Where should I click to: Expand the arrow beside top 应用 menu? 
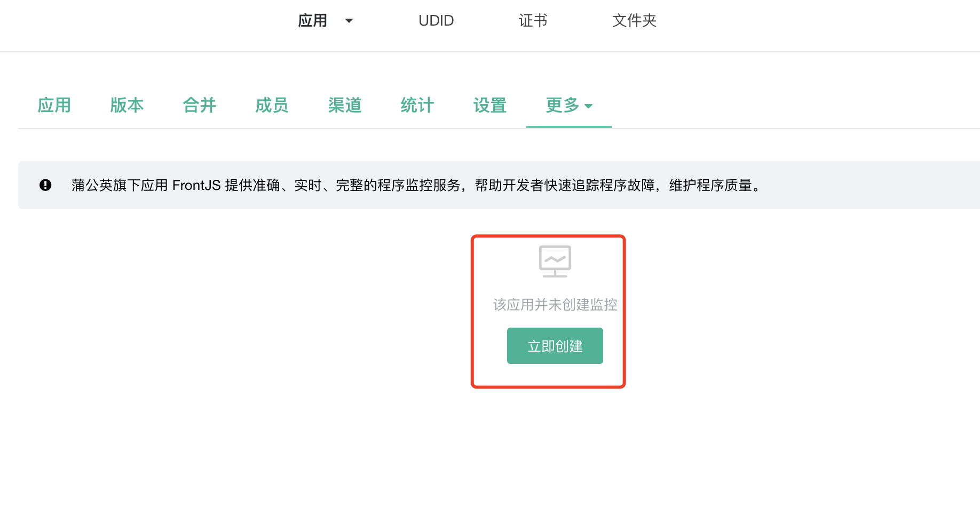[349, 21]
